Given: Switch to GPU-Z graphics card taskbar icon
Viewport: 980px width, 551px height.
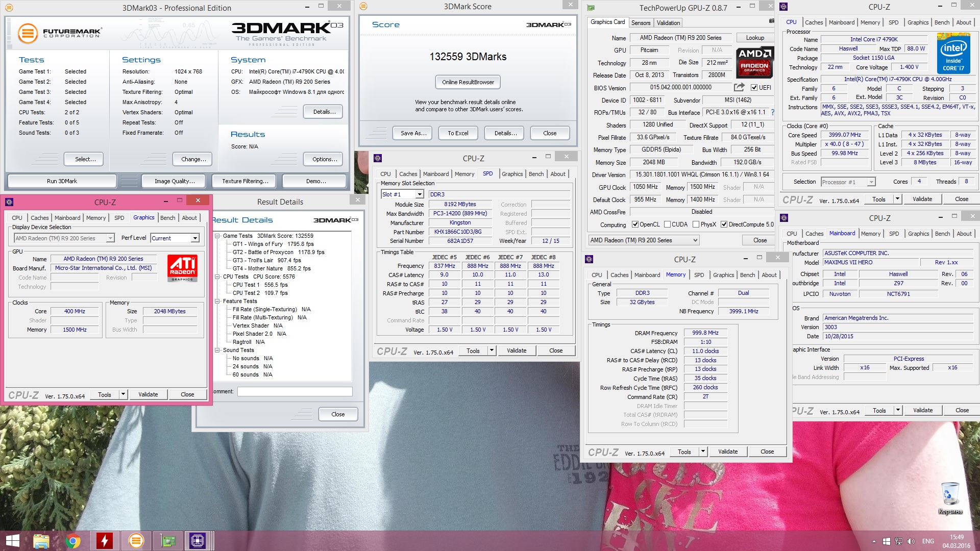Looking at the screenshot, I should pos(167,541).
